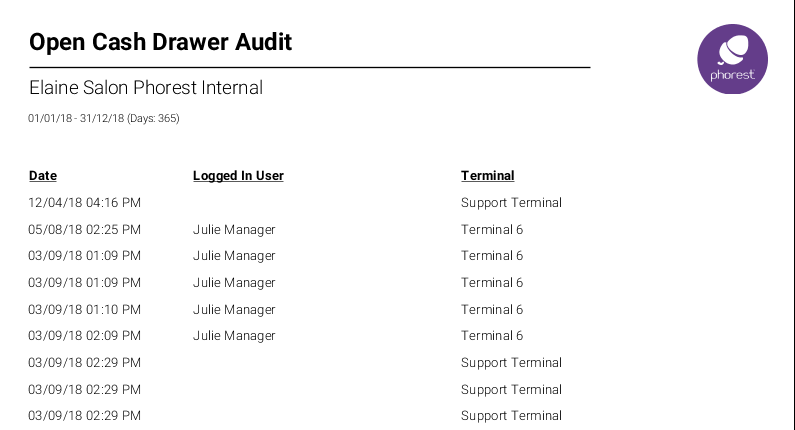Viewport: 795px width, 430px height.
Task: Select the 05/08/18 02:25 PM date entry
Action: click(85, 230)
